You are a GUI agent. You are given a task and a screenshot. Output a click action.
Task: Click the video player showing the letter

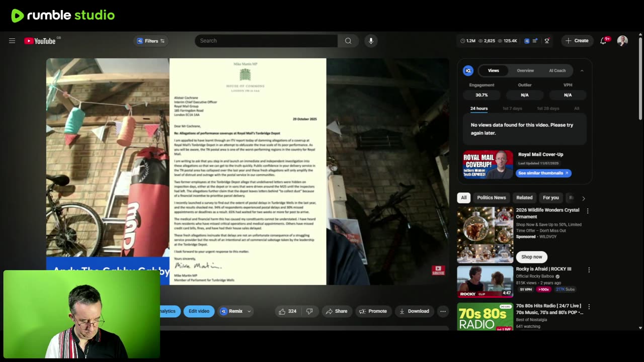point(248,171)
